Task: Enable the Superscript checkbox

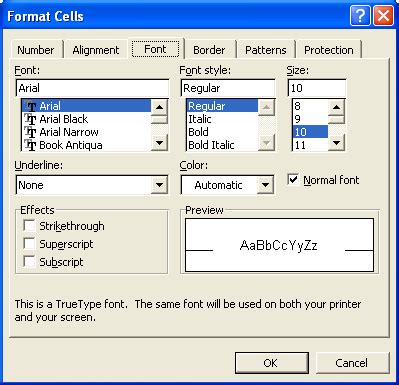Action: coord(29,244)
